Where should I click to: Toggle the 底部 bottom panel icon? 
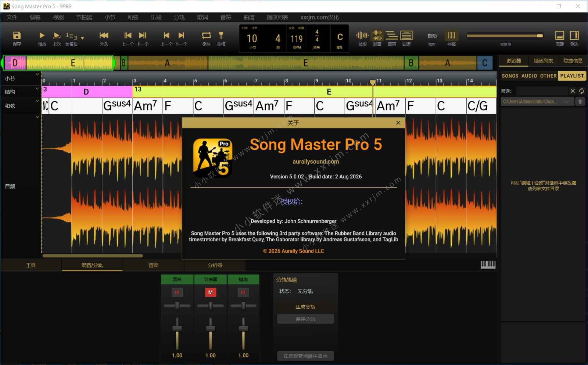coord(560,36)
